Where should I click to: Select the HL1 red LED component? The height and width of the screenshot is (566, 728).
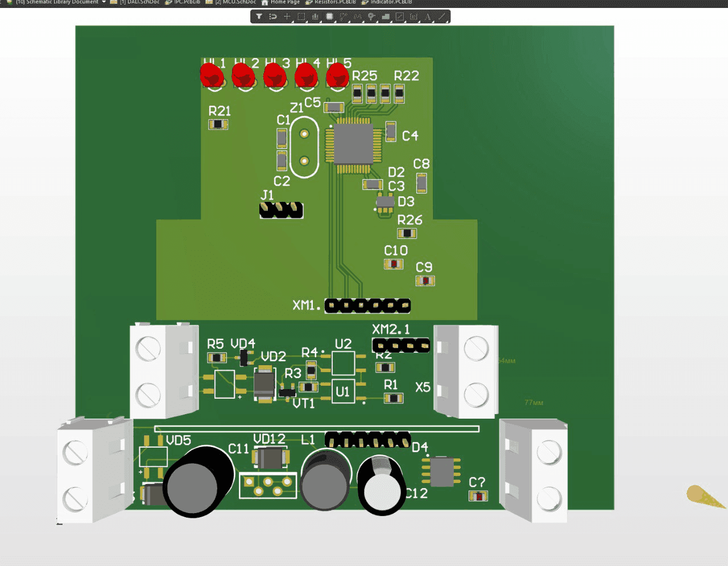[x=212, y=76]
